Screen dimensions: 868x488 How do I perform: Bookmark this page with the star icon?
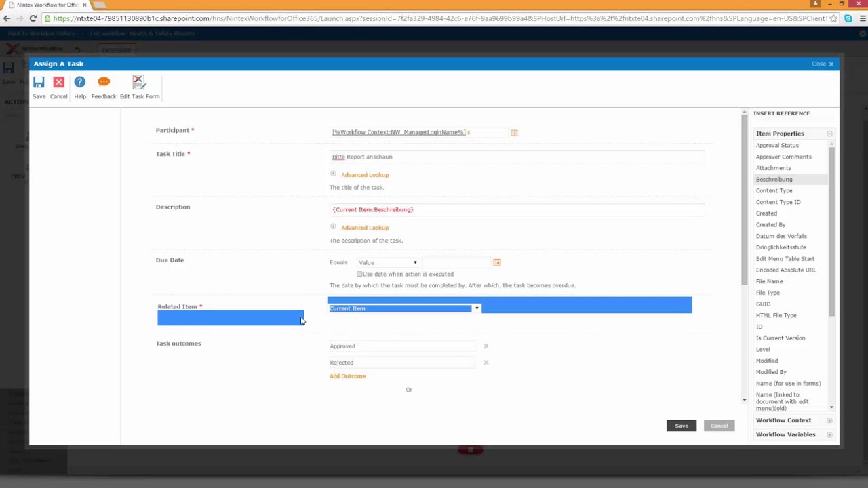click(834, 18)
